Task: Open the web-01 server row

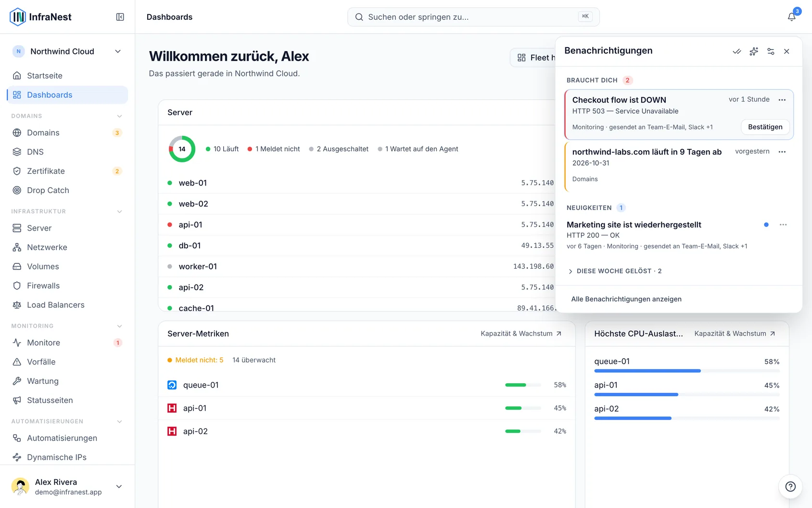Action: [x=357, y=183]
